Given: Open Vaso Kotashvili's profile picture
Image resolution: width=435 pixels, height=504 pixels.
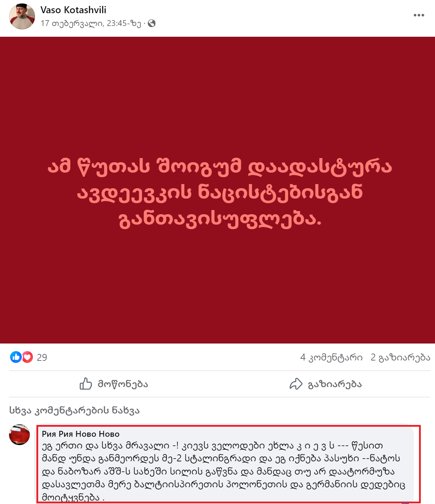Looking at the screenshot, I should click(22, 16).
